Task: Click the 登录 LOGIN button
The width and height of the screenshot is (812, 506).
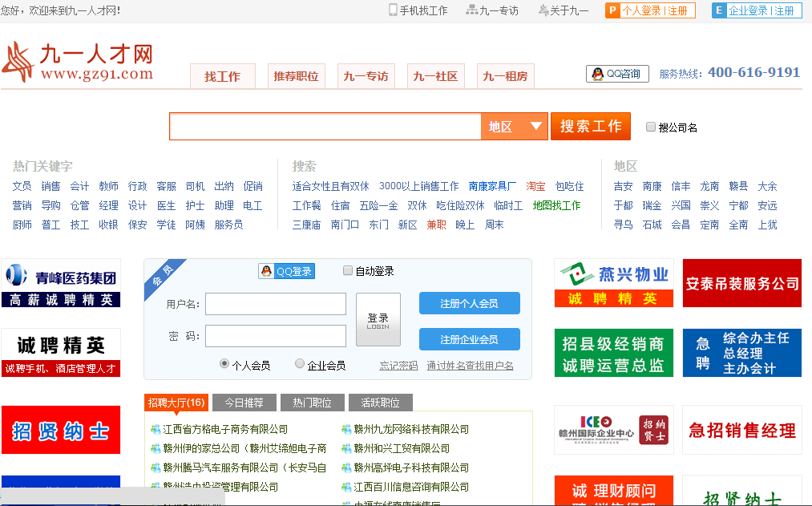Action: click(x=378, y=319)
